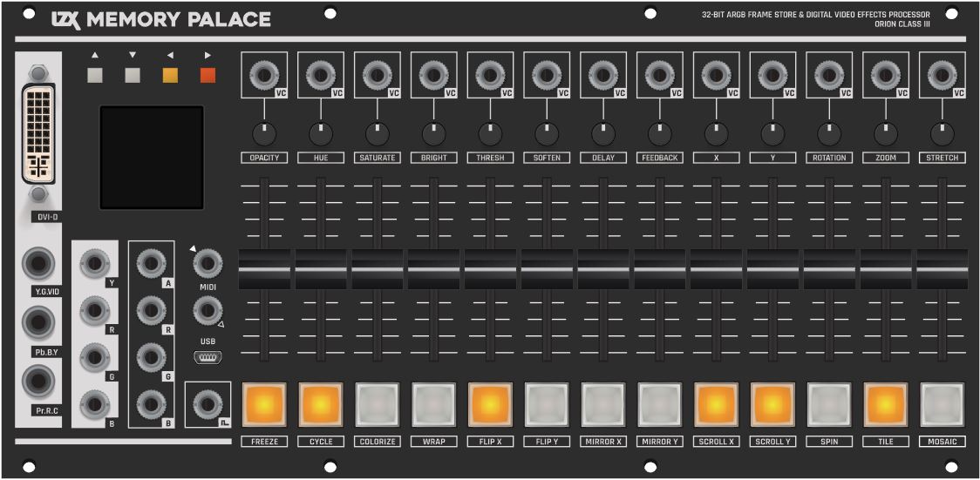Click the FEEDBACK fader handle
The height and width of the screenshot is (480, 980).
pyautogui.click(x=659, y=269)
